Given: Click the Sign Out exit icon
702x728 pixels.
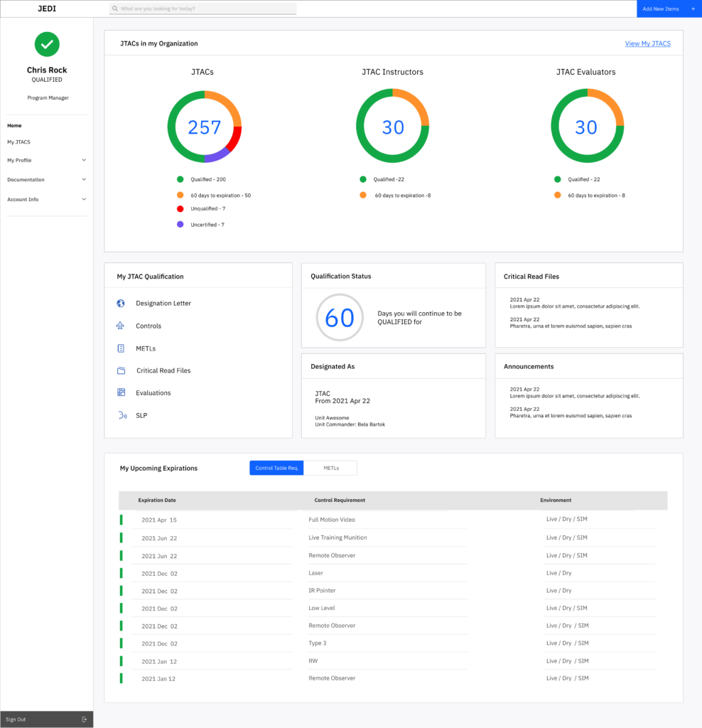Looking at the screenshot, I should tap(85, 719).
